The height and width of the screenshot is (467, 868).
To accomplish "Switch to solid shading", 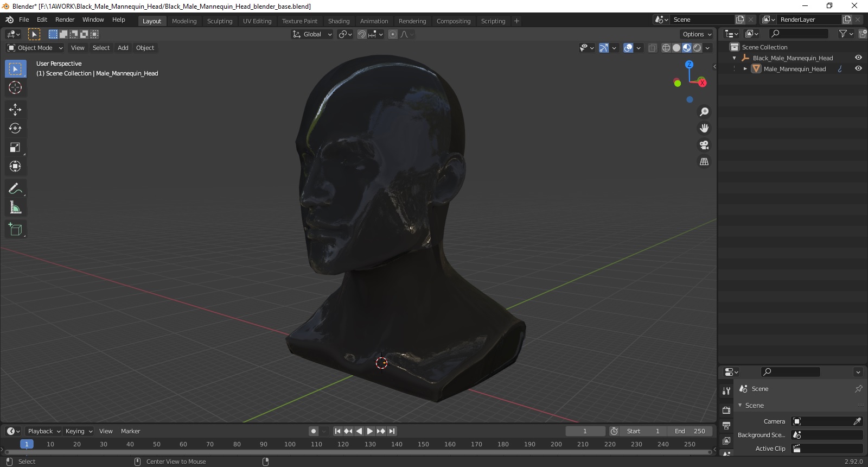I will tap(676, 48).
